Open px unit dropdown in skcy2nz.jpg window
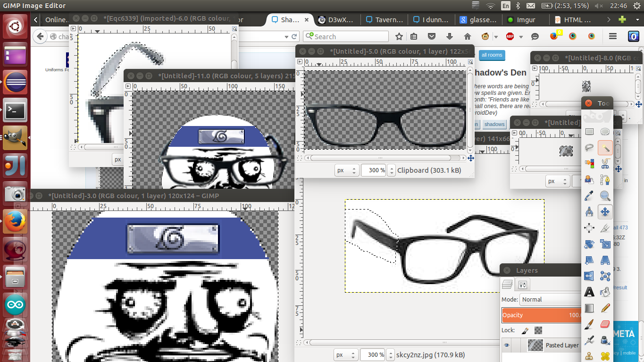 [x=346, y=355]
